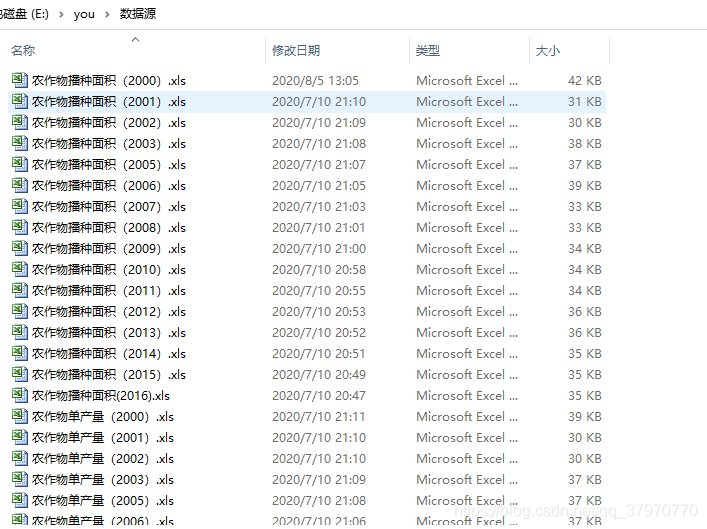Click the 38 KB size cell
The image size is (707, 529).
(x=584, y=143)
